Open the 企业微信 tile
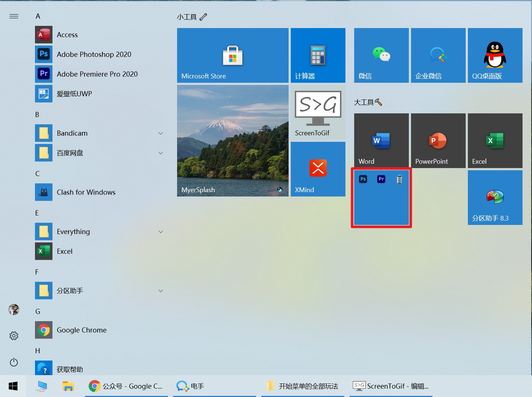Screen dimensions: 532x397 pyautogui.click(x=438, y=55)
